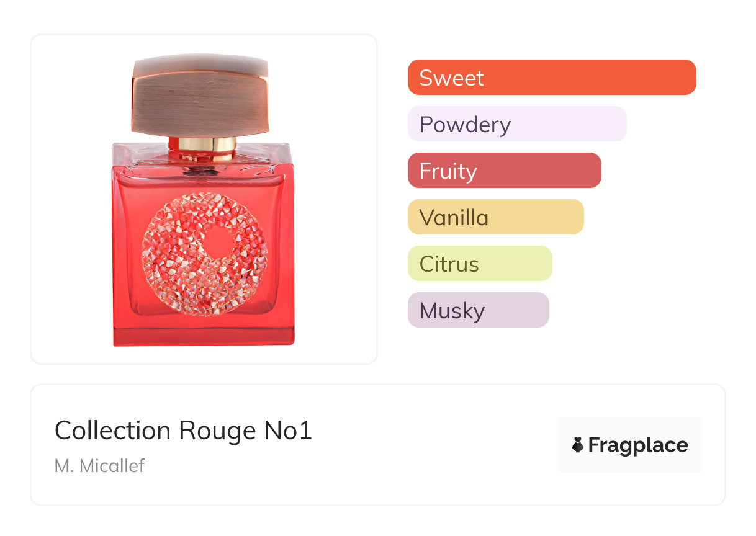Image resolution: width=756 pixels, height=536 pixels.
Task: Click the gold neck collar of bottle
Action: 202,146
